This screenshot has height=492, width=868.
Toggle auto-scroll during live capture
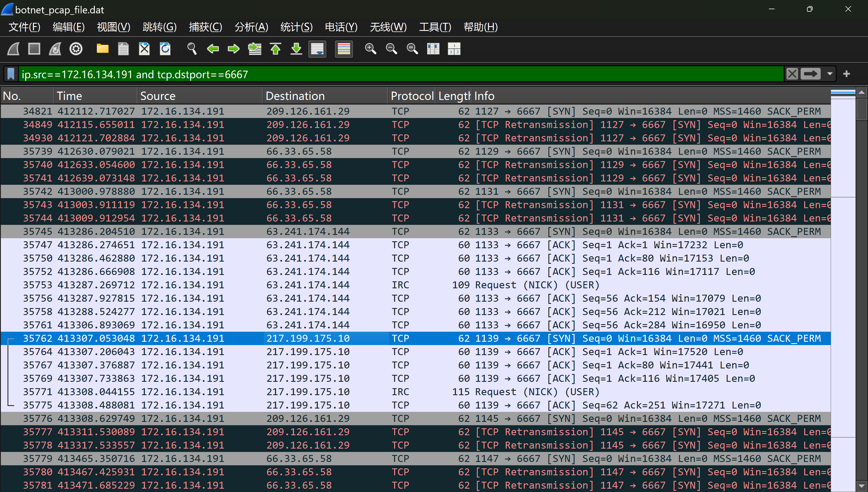pos(317,49)
